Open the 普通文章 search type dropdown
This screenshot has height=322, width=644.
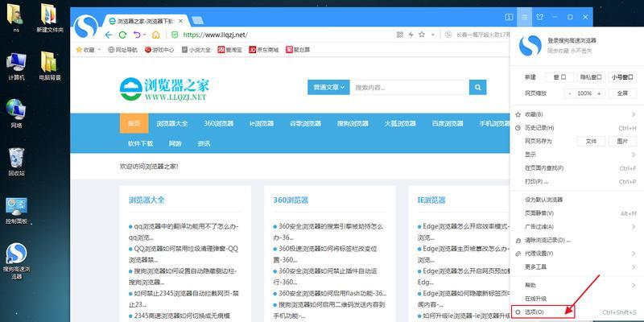coord(328,87)
